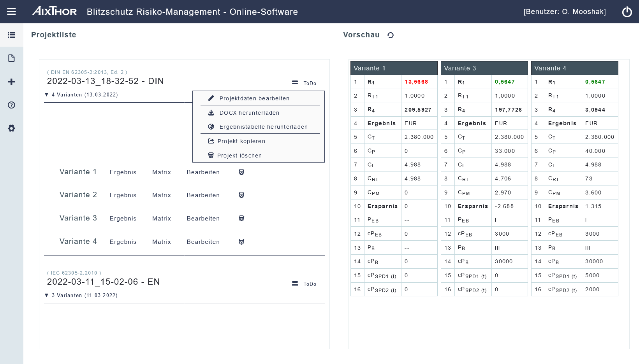639x364 pixels.
Task: Open settings gear in sidebar
Action: click(x=11, y=128)
